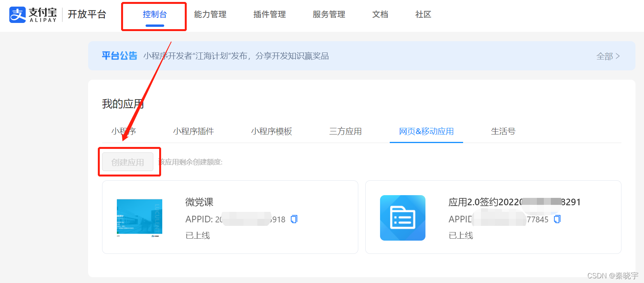
Task: Select the 小程序模板 tab
Action: [271, 131]
